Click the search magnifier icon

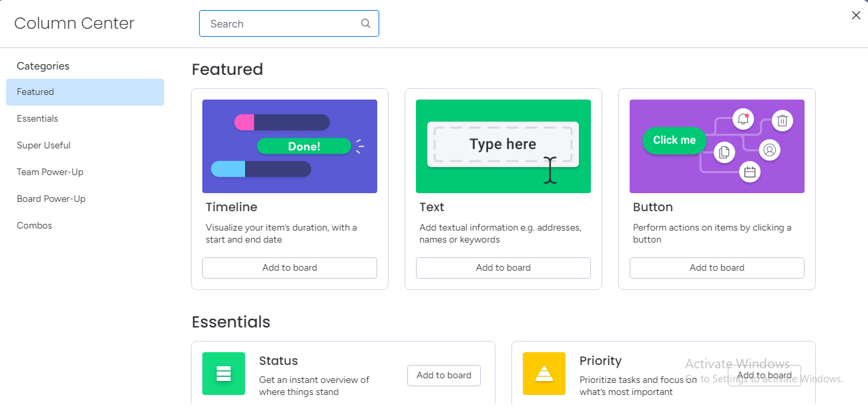pyautogui.click(x=366, y=23)
